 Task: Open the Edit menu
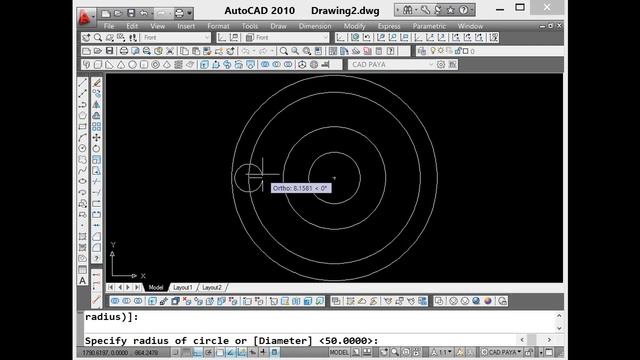132,26
